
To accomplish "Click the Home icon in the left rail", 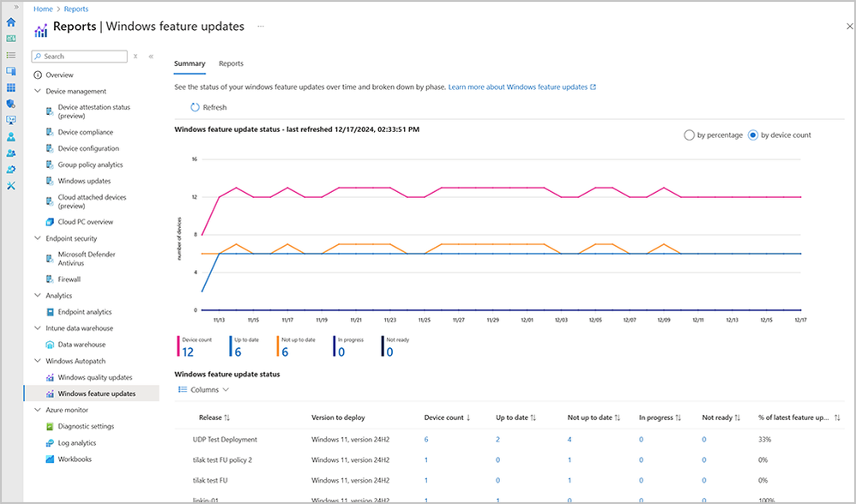I will tap(11, 22).
